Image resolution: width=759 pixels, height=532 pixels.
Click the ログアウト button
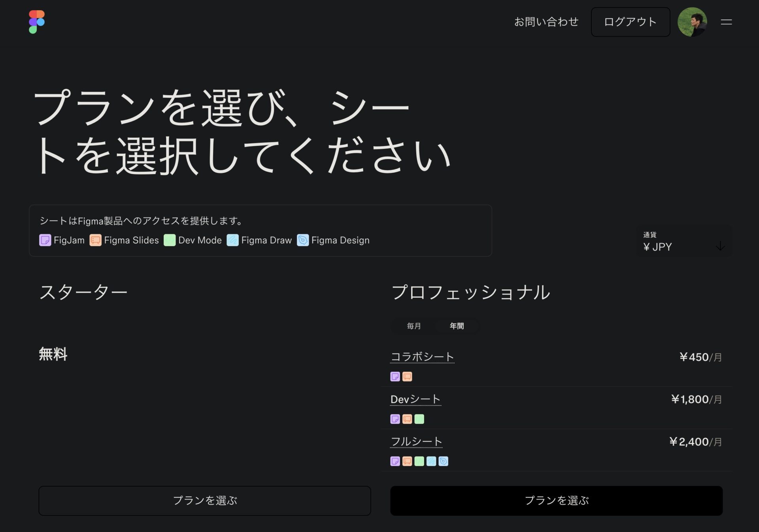tap(631, 22)
